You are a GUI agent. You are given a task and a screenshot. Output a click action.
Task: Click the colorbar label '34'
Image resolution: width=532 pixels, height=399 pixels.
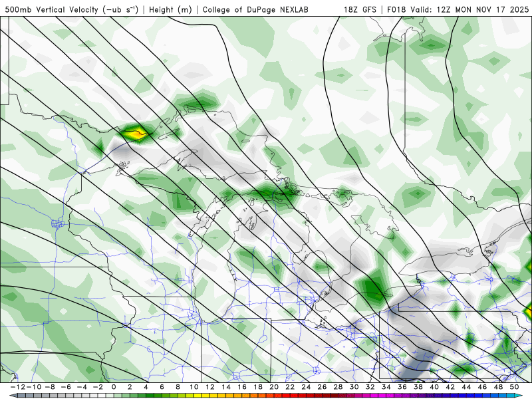pos(386,387)
